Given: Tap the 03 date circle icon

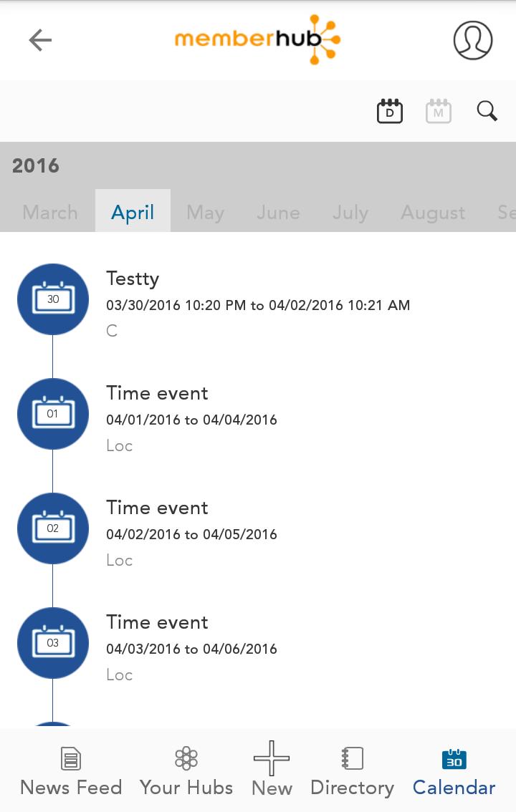Looking at the screenshot, I should tap(53, 643).
